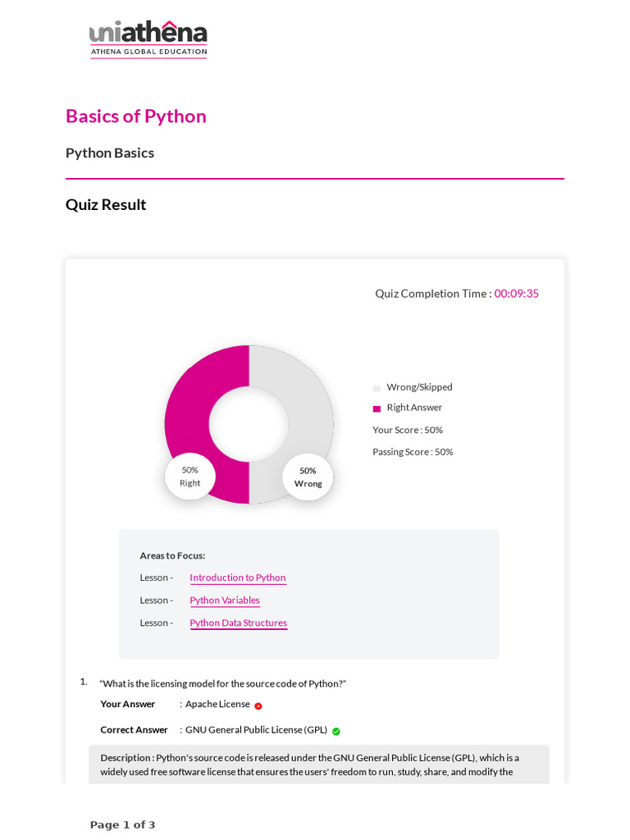The height and width of the screenshot is (840, 630).
Task: Click the gray Description box under question 1
Action: coord(318,765)
